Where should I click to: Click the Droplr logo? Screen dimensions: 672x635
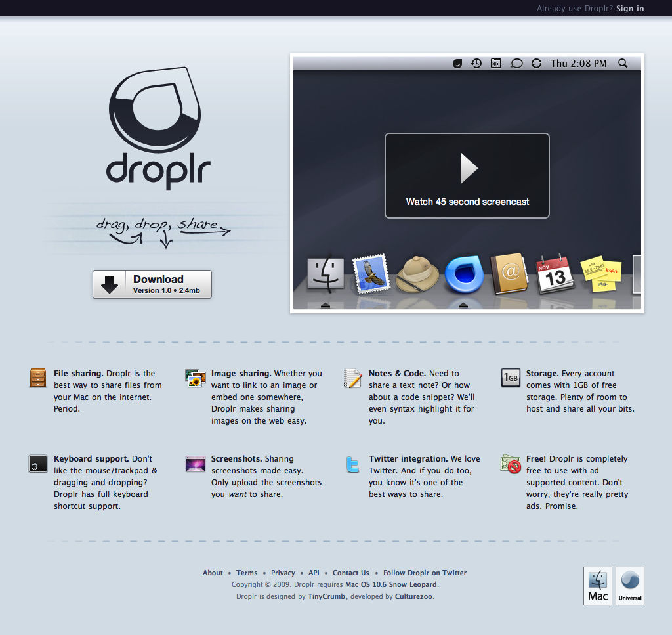[158, 128]
